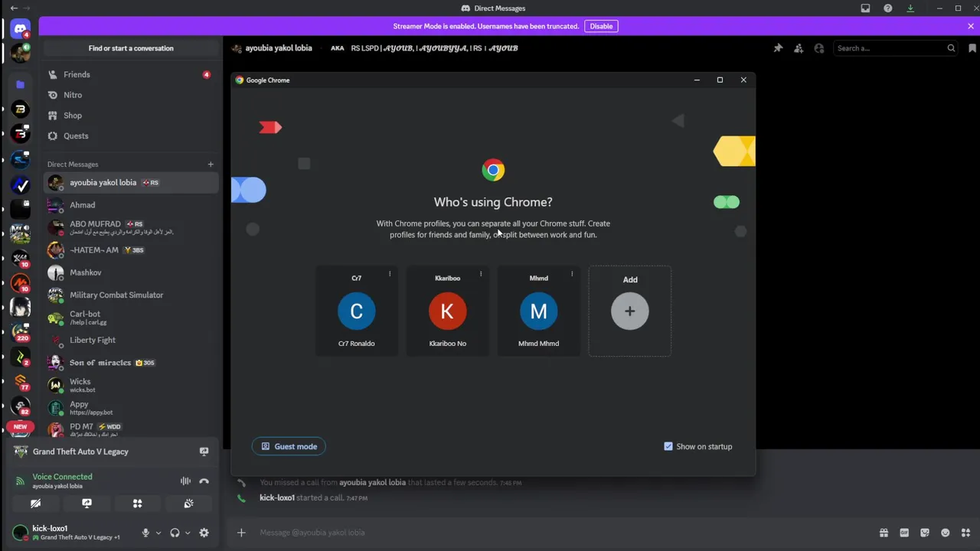Image resolution: width=980 pixels, height=551 pixels.
Task: Dismiss the Streamer Mode banner
Action: (971, 26)
